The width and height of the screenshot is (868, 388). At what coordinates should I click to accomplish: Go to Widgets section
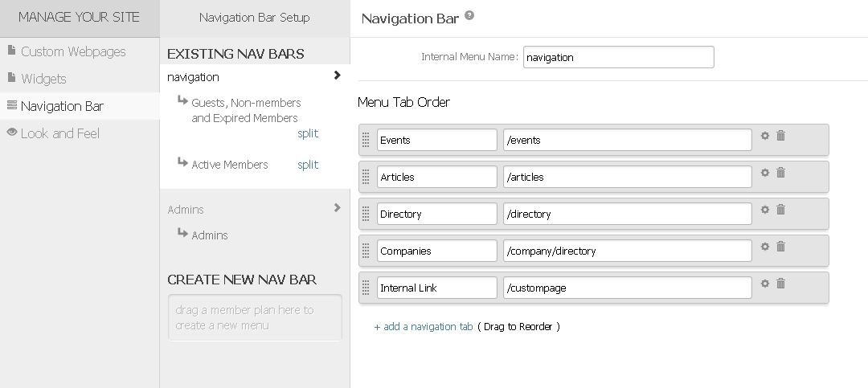click(x=43, y=79)
